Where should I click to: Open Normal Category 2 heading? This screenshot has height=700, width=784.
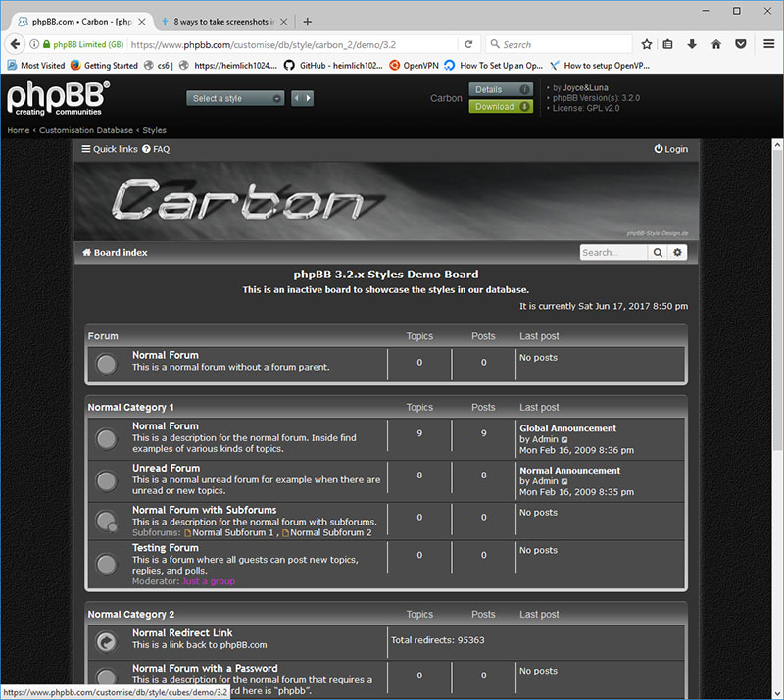(131, 614)
